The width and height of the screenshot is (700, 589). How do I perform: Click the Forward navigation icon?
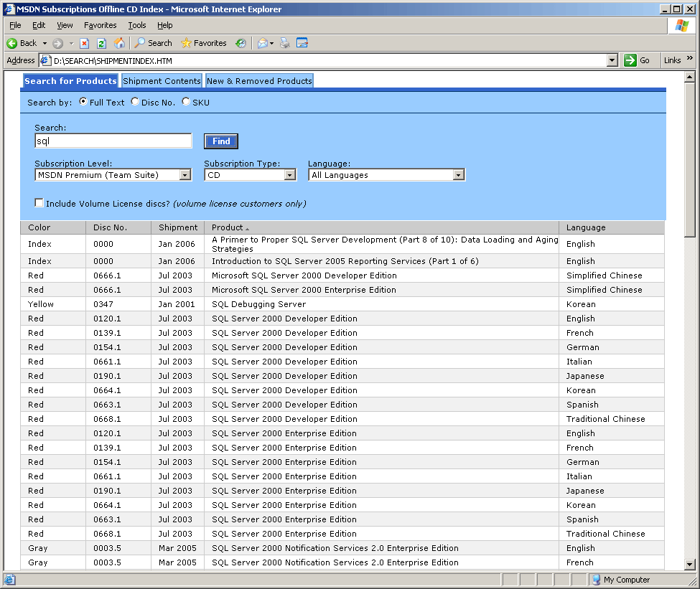57,43
